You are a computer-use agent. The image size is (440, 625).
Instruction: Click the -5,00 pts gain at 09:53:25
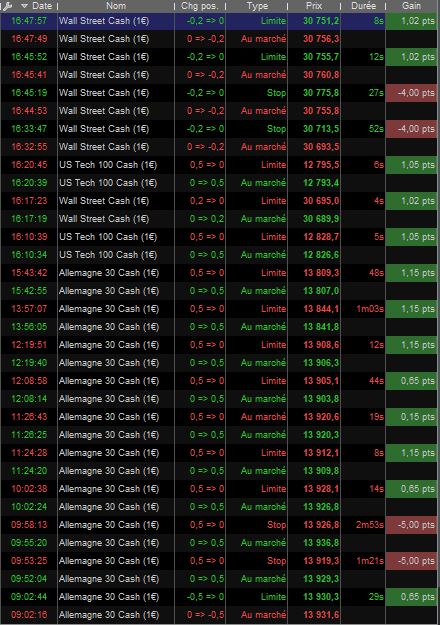click(411, 561)
